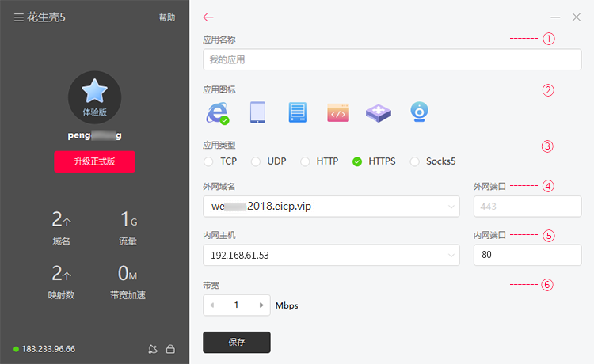The height and width of the screenshot is (364, 594).
Task: Click the lock icon in bottom bar
Action: [x=170, y=349]
